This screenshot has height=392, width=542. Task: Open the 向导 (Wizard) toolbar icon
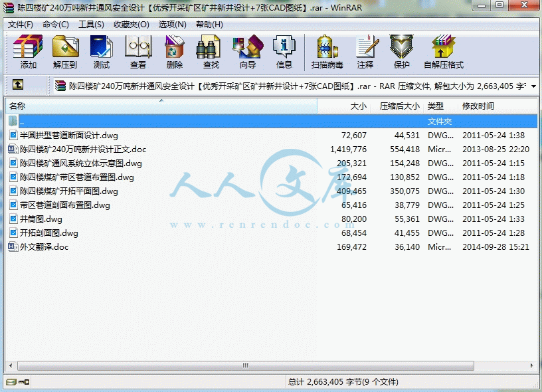click(248, 46)
